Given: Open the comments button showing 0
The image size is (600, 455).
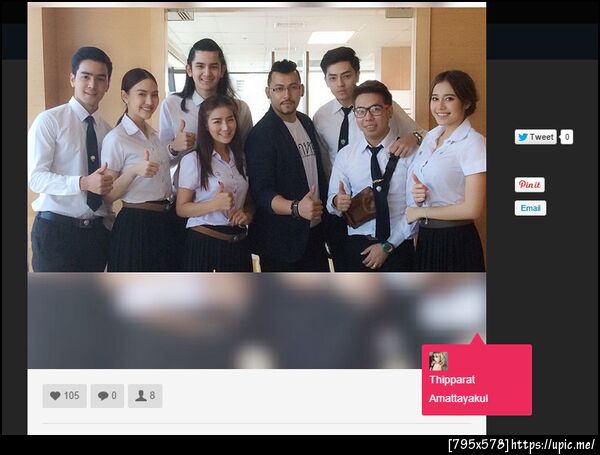Looking at the screenshot, I should coord(107,396).
